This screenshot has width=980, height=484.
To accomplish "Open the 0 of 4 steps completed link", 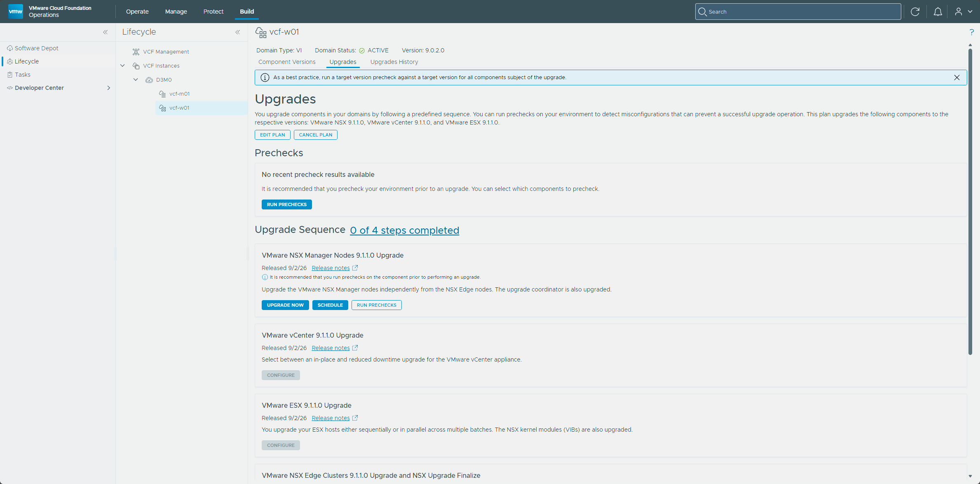I will coord(404,230).
